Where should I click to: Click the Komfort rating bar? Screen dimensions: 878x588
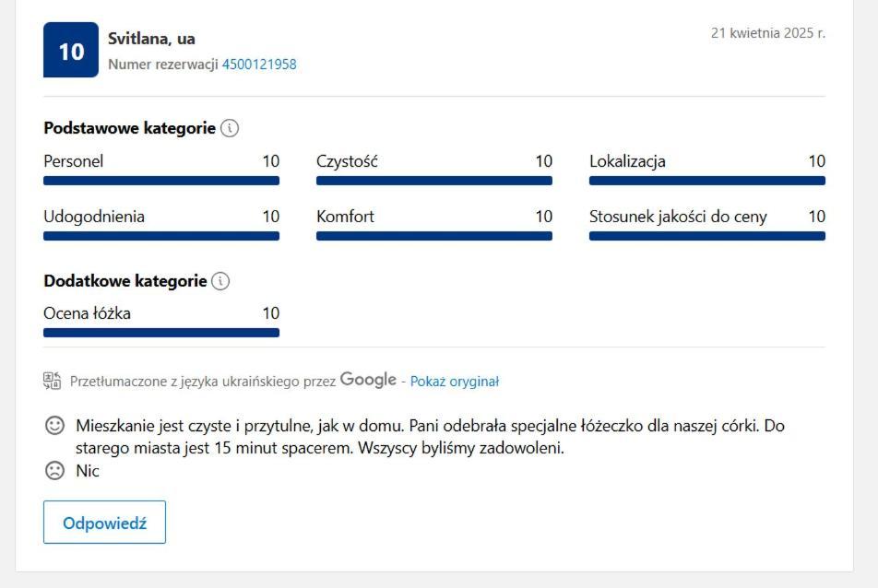click(434, 236)
